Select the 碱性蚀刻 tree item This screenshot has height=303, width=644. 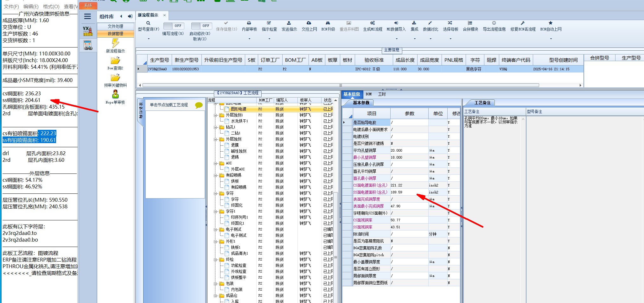(x=239, y=151)
